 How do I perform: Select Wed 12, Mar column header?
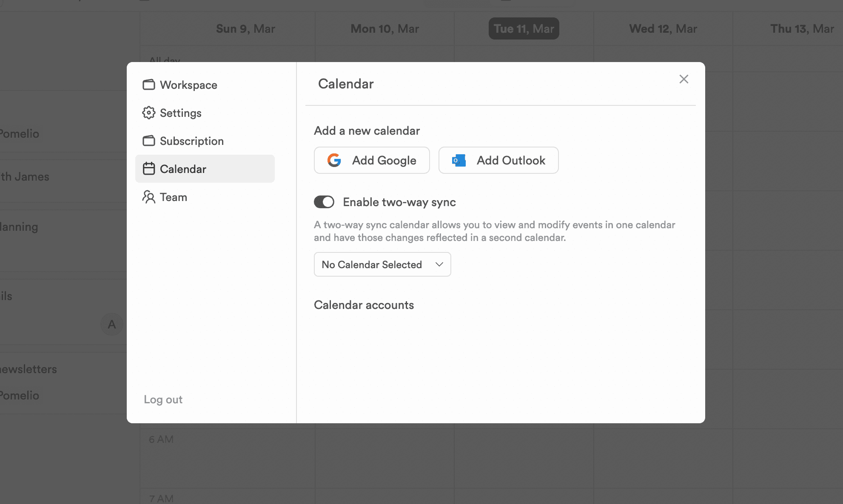tap(663, 28)
